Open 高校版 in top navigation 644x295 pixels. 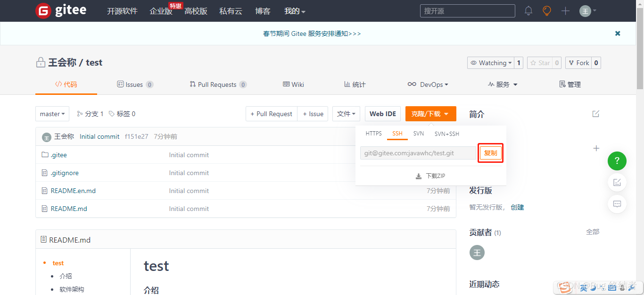coord(196,11)
